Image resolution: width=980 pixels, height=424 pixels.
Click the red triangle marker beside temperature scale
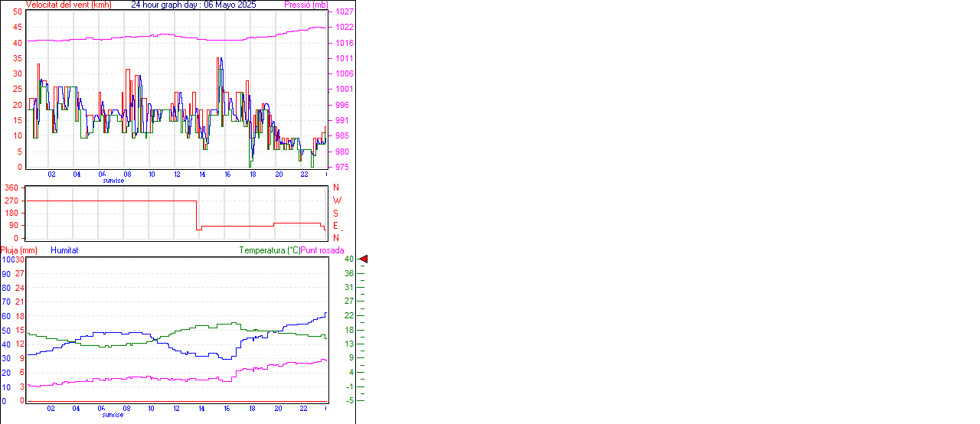(x=364, y=259)
